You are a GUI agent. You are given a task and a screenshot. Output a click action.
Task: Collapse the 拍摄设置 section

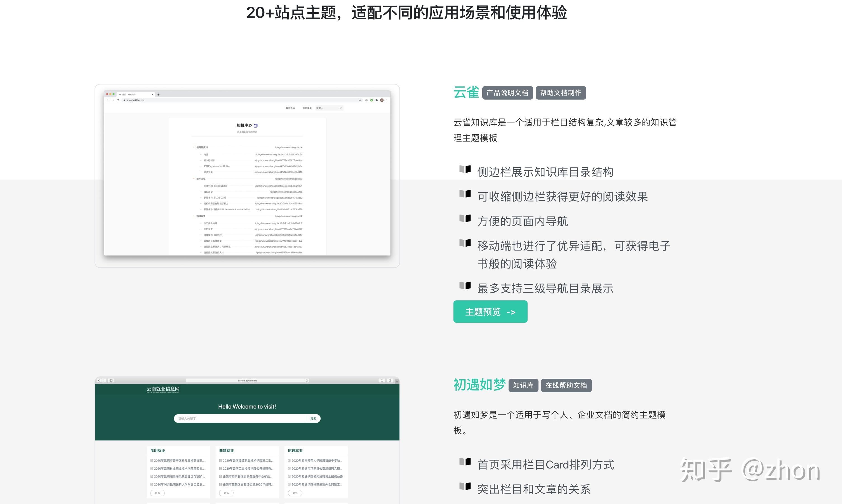(x=194, y=216)
